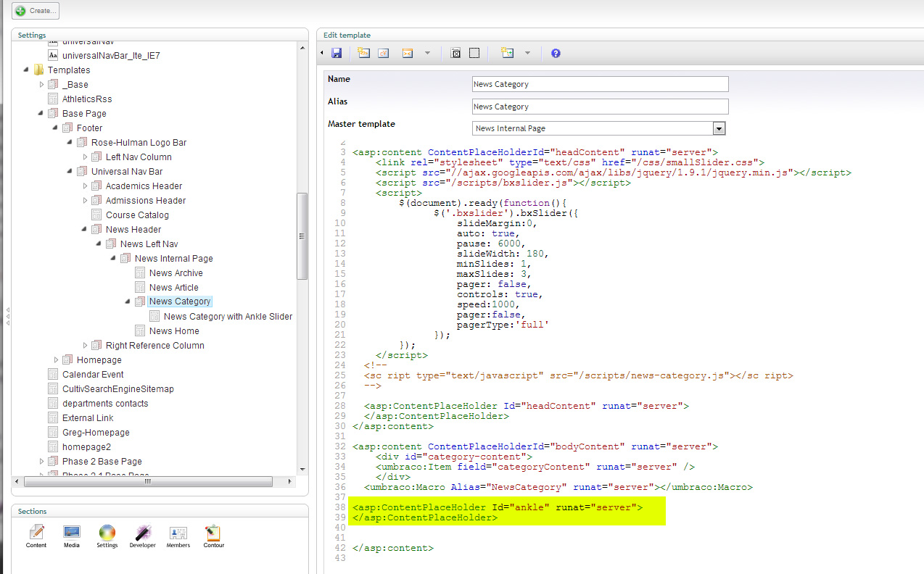The height and width of the screenshot is (574, 924).
Task: Select the News Article template
Action: (x=173, y=287)
